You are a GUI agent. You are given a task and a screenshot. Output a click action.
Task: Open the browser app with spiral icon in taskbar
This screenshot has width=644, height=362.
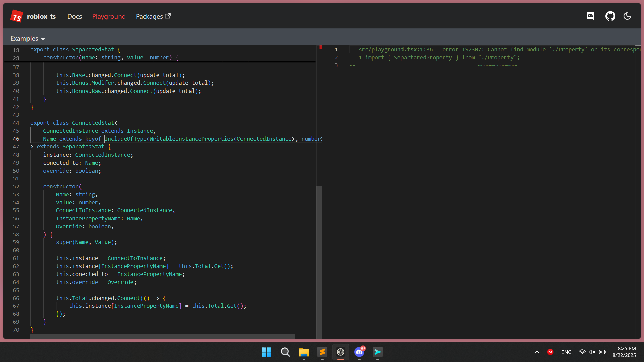(341, 352)
